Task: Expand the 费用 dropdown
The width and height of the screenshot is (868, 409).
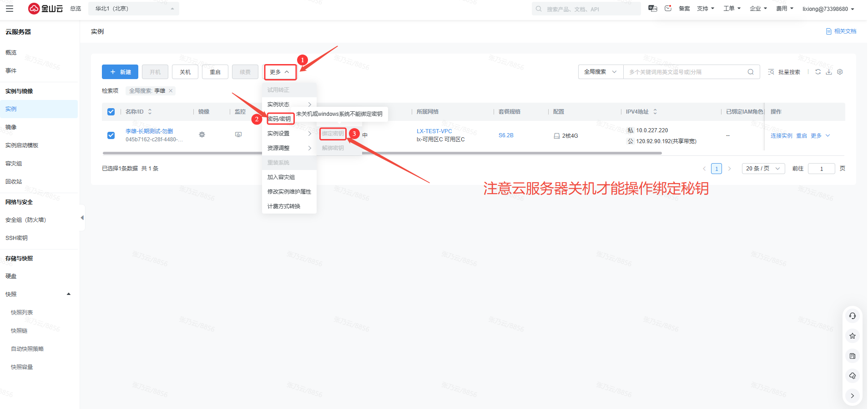Action: [785, 9]
